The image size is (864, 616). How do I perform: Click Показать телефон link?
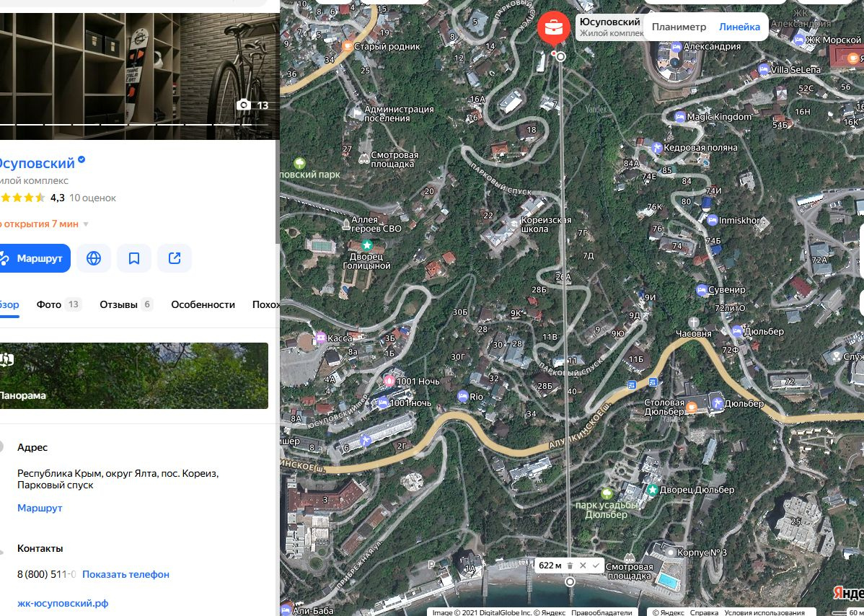coord(125,574)
